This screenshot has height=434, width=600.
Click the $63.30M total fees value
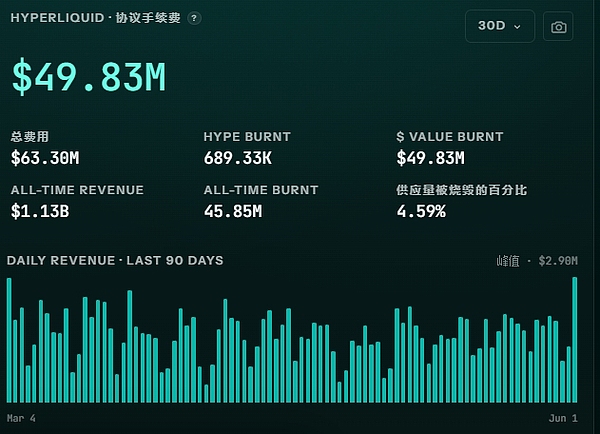[x=45, y=158]
